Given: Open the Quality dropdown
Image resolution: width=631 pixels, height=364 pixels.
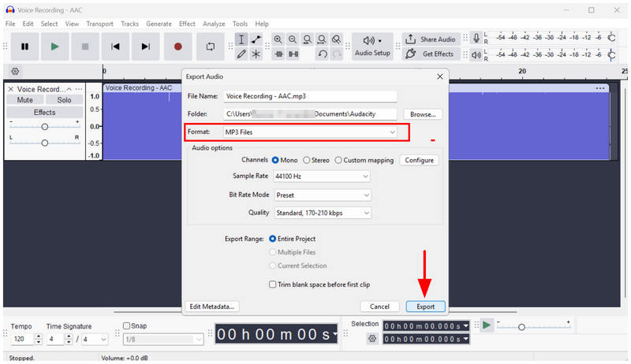Looking at the screenshot, I should coord(322,213).
